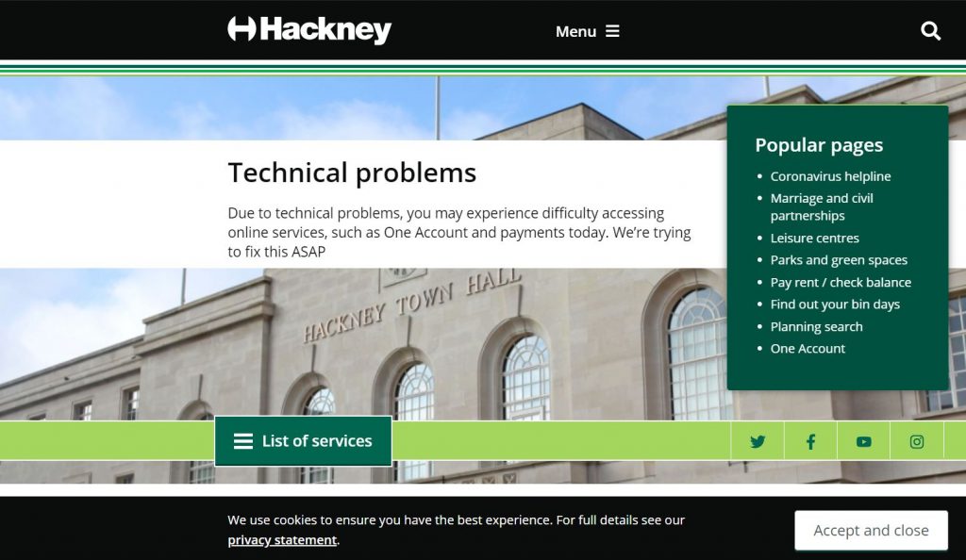Image resolution: width=966 pixels, height=560 pixels.
Task: Click the Popular pages heading
Action: coord(819,145)
